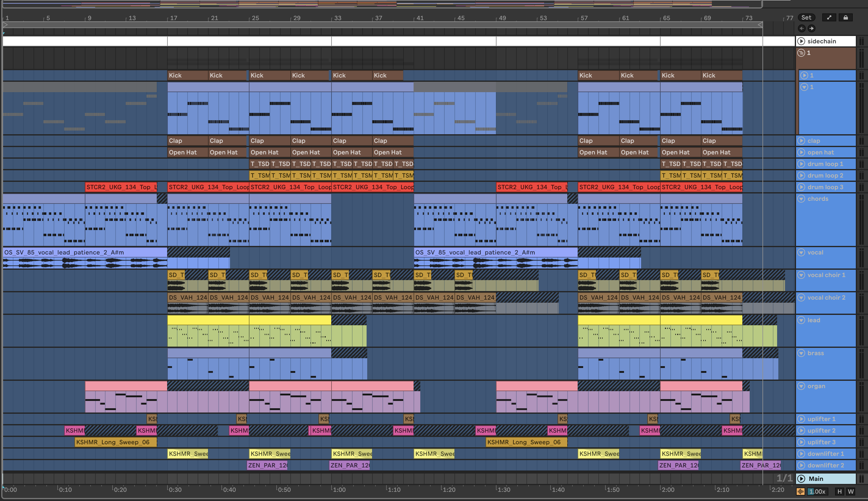Unfold the uplifter 1 track
The height and width of the screenshot is (501, 868).
801,419
